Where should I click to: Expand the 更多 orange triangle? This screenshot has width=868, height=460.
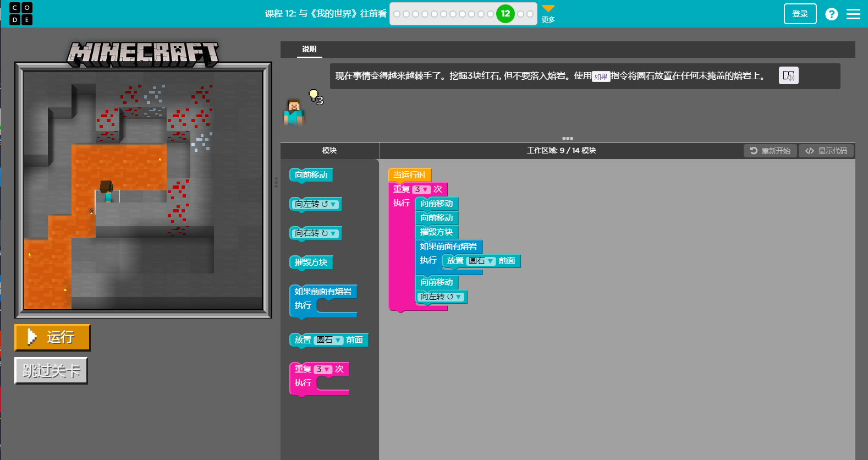[x=548, y=8]
